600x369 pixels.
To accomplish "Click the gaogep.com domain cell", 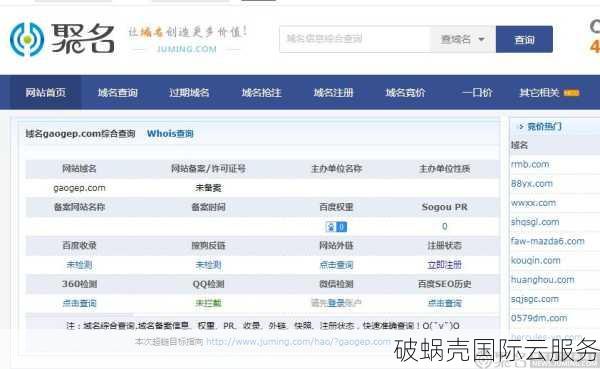I will [x=79, y=188].
